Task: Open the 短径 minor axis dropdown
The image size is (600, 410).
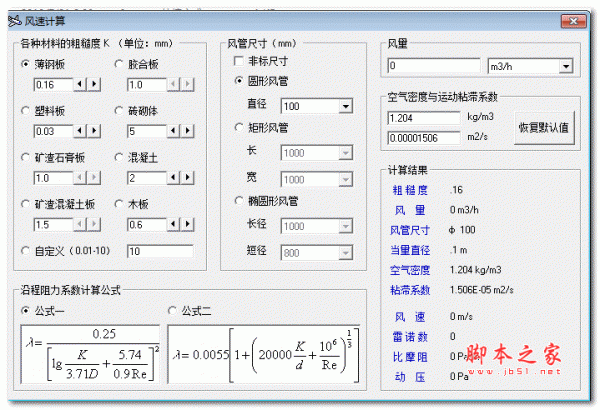Action: pos(346,253)
